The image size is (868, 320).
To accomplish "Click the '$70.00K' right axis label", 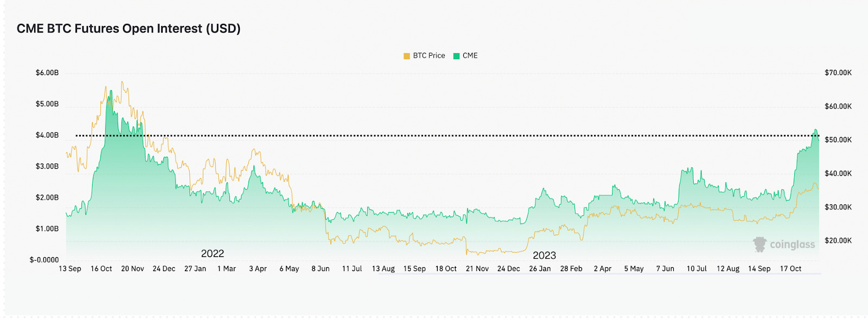I will coord(838,73).
